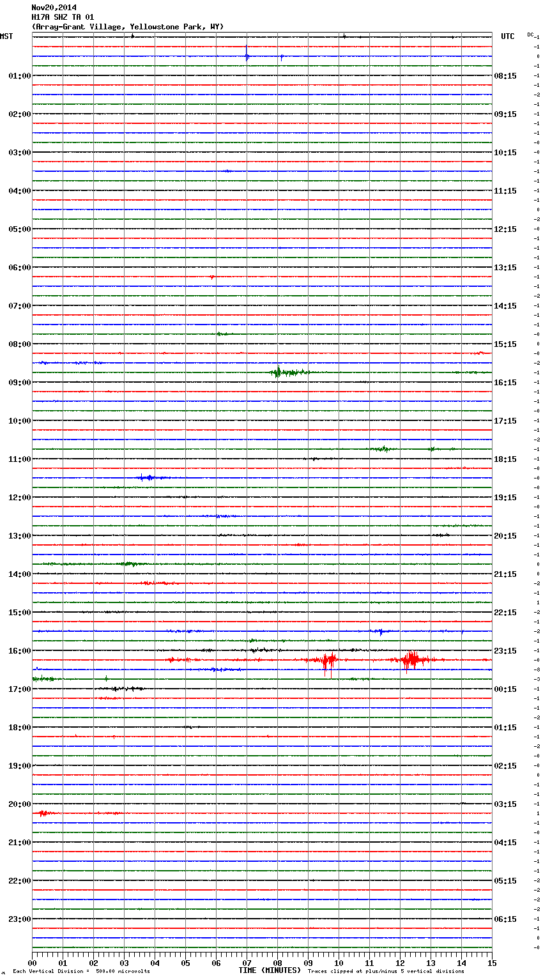
Task: Click the 21:15 UTC row label
Action: 505,574
